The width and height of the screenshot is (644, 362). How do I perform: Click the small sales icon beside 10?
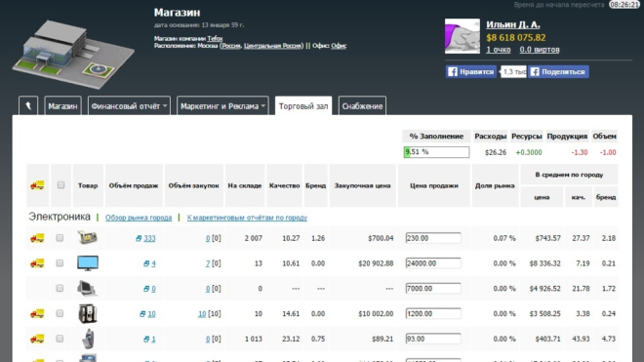(x=142, y=314)
